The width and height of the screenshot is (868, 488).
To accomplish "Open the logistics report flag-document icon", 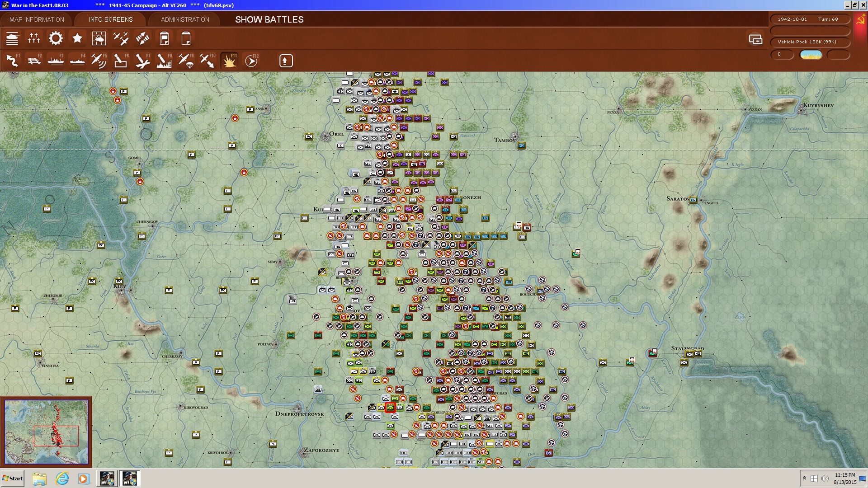I will (165, 38).
